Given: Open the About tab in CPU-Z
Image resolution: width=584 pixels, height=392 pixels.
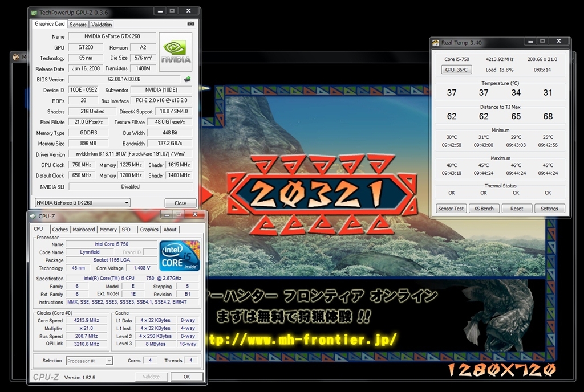Looking at the screenshot, I should point(170,230).
